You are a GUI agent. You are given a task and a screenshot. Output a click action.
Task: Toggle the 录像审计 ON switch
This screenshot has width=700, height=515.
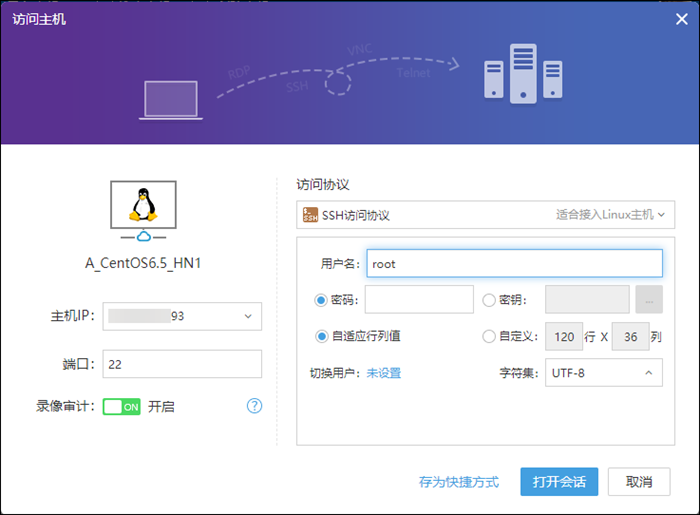[x=121, y=407]
